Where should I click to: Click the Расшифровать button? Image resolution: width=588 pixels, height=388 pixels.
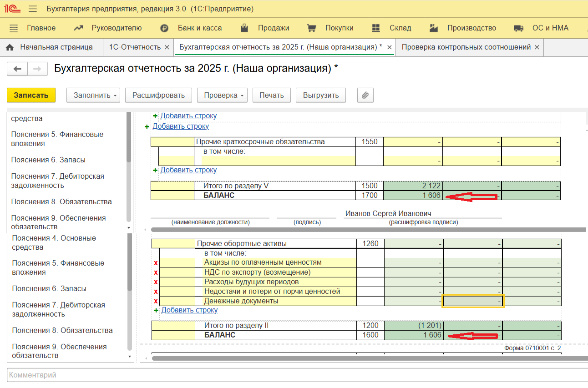click(x=158, y=95)
